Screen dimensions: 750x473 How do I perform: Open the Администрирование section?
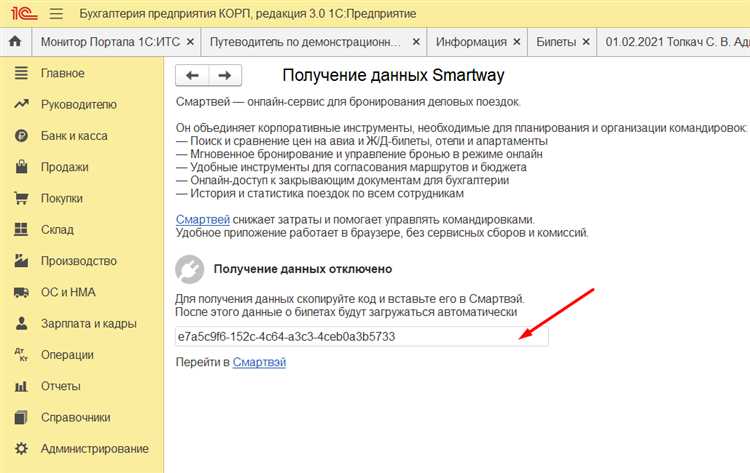[x=95, y=449]
